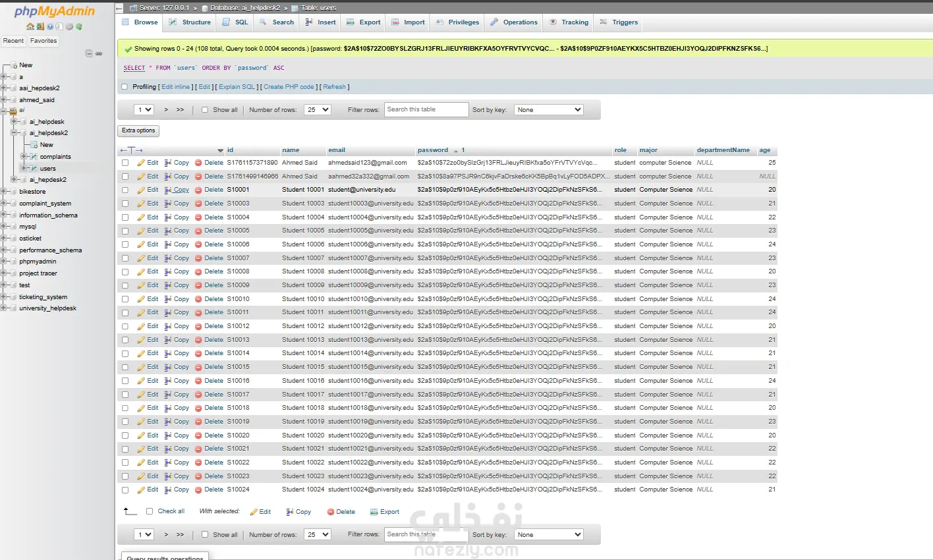Expand the bikestore database tree node

click(4, 192)
